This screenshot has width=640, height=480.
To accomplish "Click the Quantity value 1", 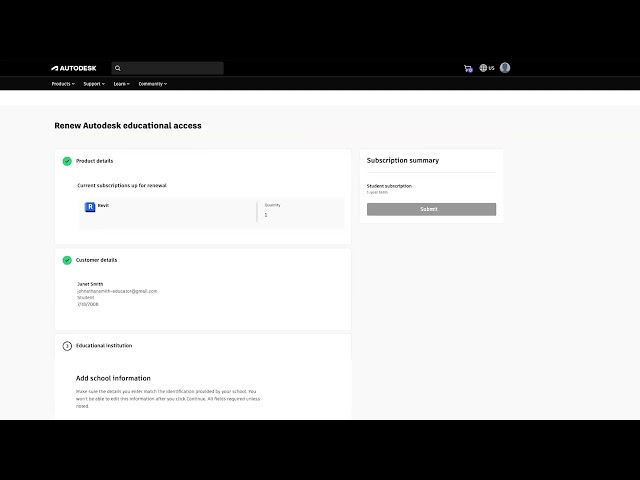I will point(266,215).
